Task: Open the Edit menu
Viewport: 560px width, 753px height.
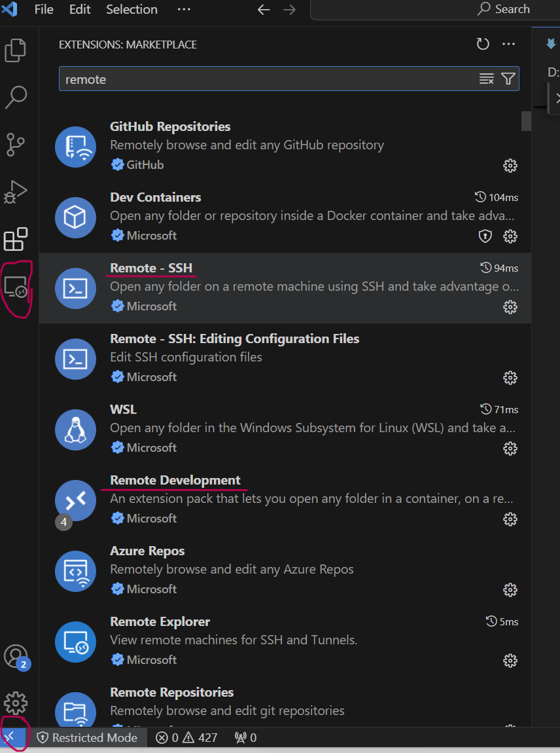Action: 80,9
